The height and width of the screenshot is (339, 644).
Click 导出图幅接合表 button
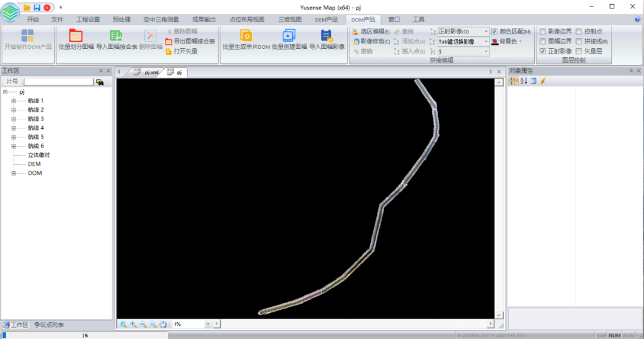tap(190, 41)
